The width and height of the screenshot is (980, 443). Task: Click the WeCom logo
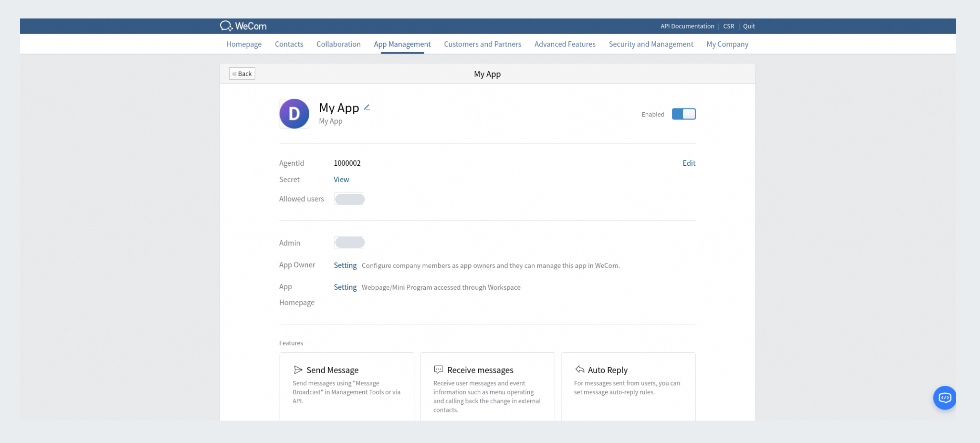coord(243,26)
